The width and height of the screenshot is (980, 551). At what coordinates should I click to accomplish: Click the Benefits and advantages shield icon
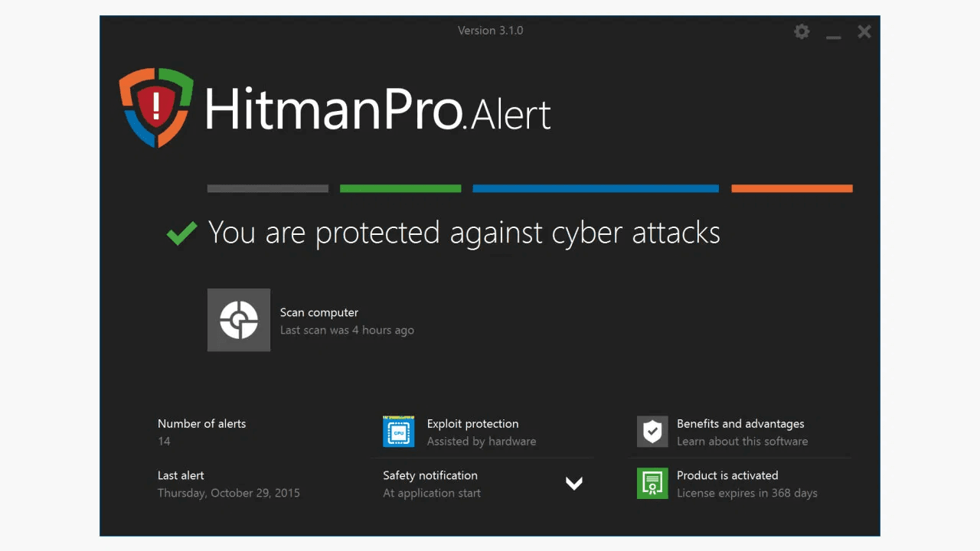pos(652,431)
